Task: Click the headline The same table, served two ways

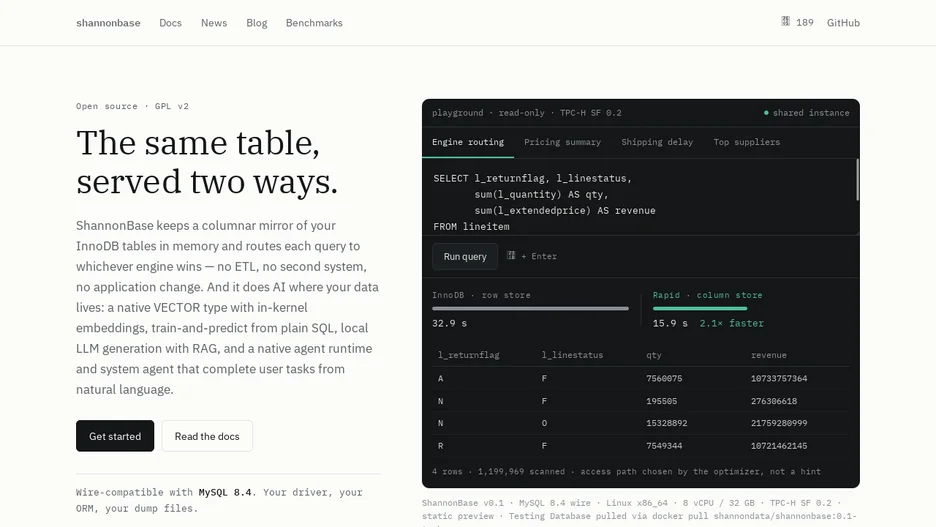Action: tap(207, 162)
